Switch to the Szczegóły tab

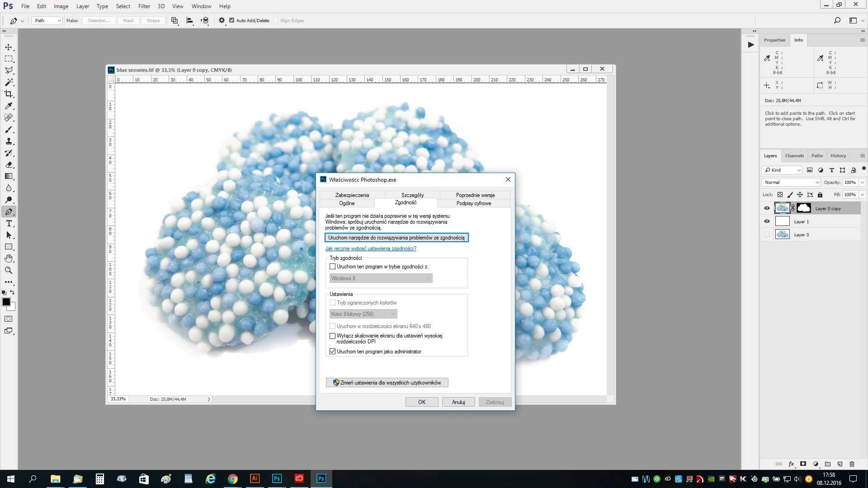click(x=412, y=195)
